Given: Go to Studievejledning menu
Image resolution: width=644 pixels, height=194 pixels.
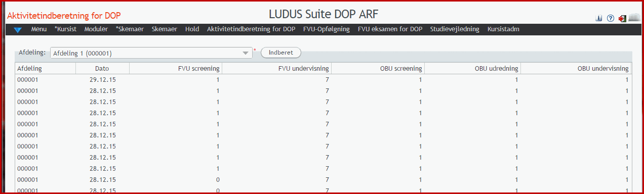Looking at the screenshot, I should pos(455,29).
